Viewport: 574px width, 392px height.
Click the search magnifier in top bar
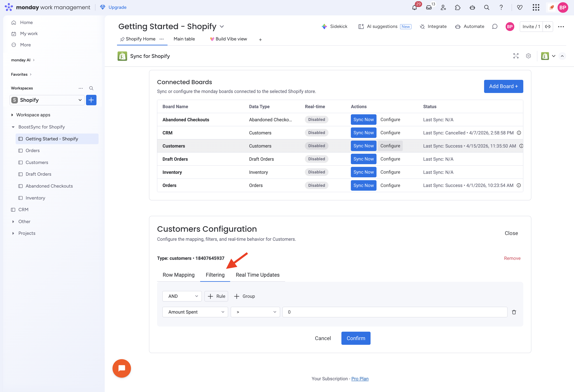(x=487, y=7)
